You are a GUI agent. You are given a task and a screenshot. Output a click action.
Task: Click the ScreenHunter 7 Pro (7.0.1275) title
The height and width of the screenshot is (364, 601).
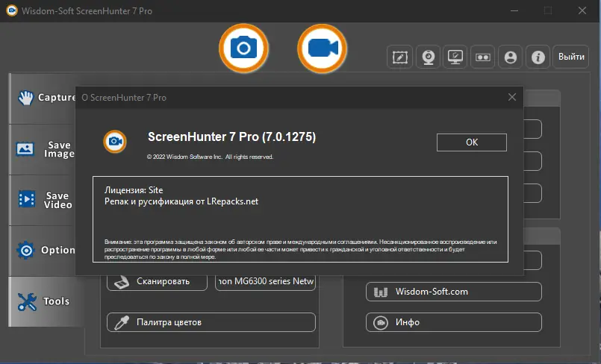[x=232, y=136]
